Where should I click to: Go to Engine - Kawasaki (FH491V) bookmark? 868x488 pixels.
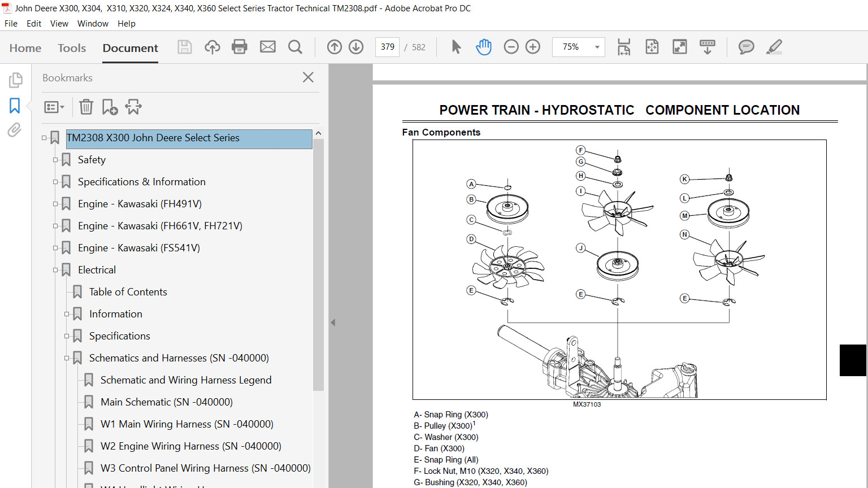point(140,204)
